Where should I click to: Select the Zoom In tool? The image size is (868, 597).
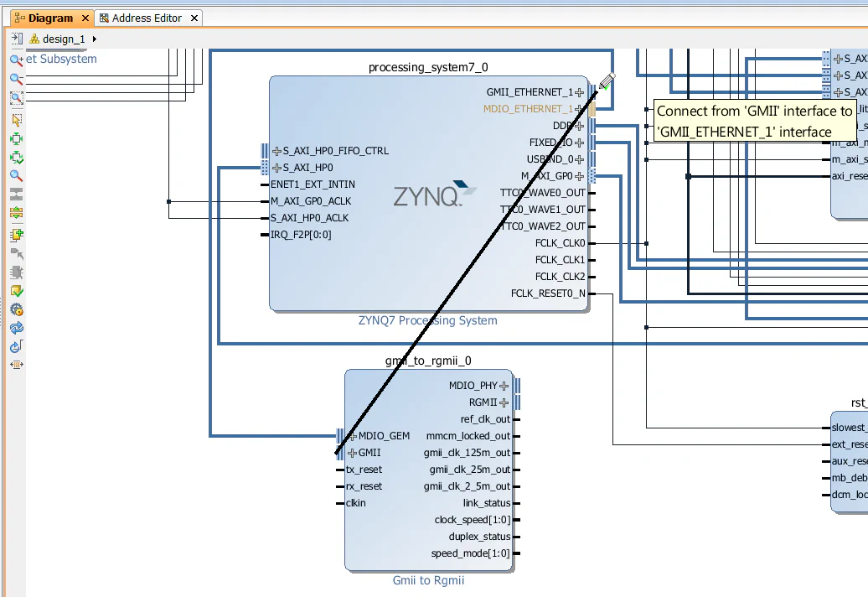pyautogui.click(x=17, y=60)
